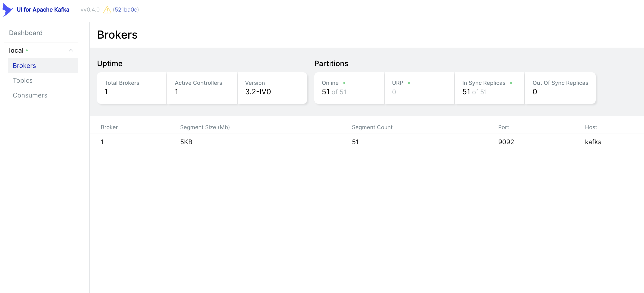Click the yellow version warning icon

107,10
